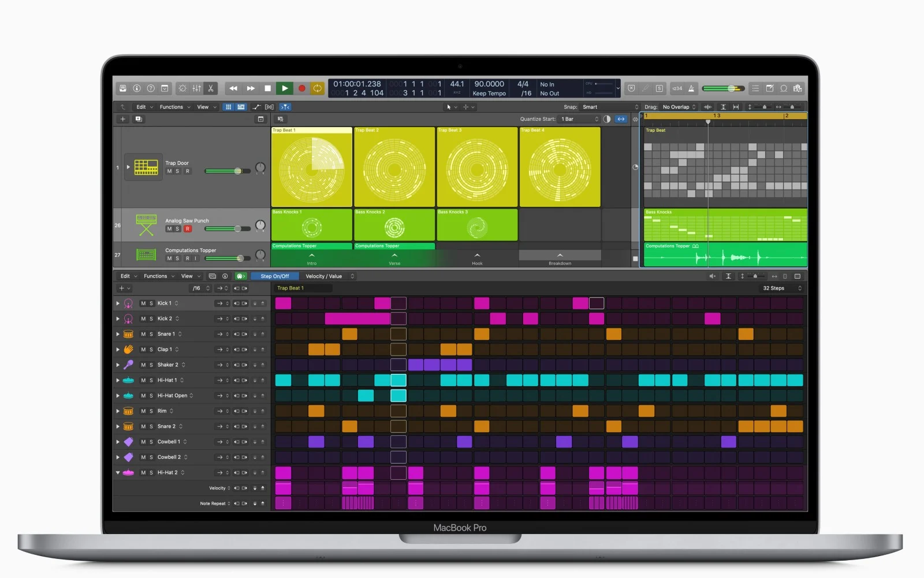The width and height of the screenshot is (924, 578).
Task: Click the red Record button
Action: coord(301,88)
